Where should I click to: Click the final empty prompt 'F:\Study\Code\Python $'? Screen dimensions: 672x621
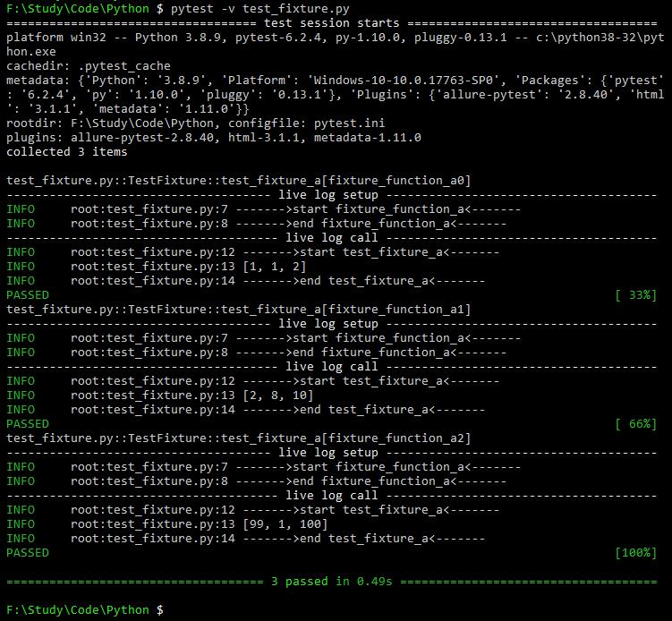point(85,610)
